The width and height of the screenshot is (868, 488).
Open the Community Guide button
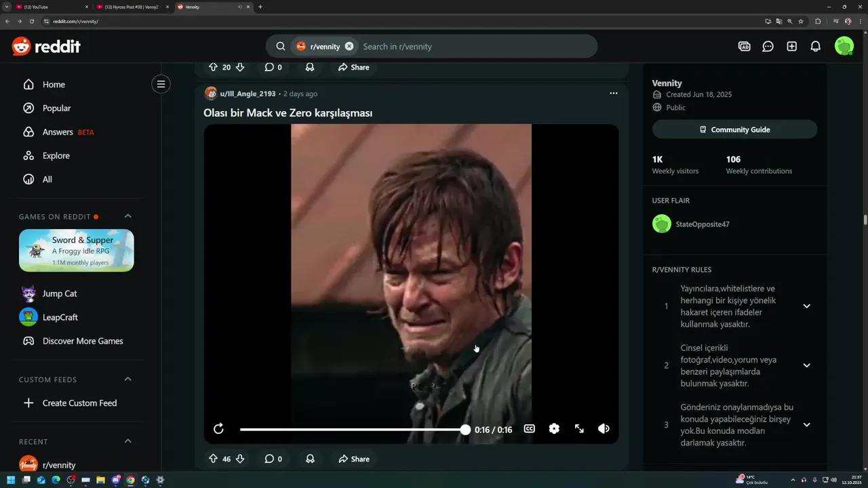(x=734, y=129)
